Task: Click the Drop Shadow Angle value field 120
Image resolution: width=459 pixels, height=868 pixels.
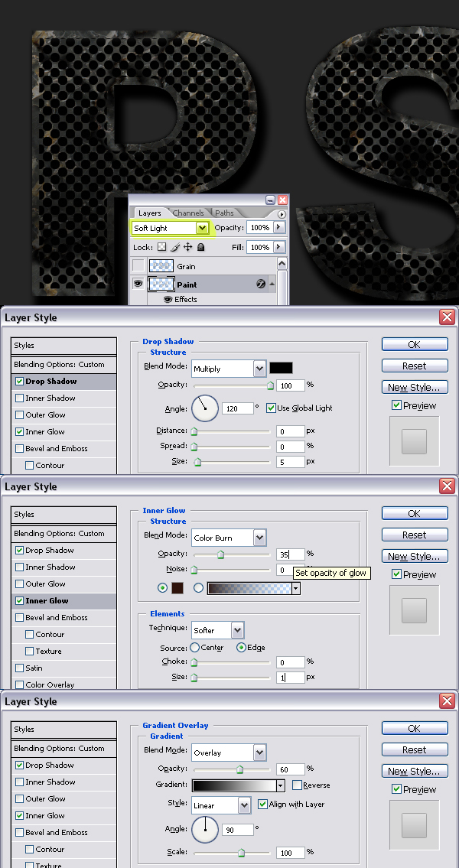Action: [x=238, y=408]
